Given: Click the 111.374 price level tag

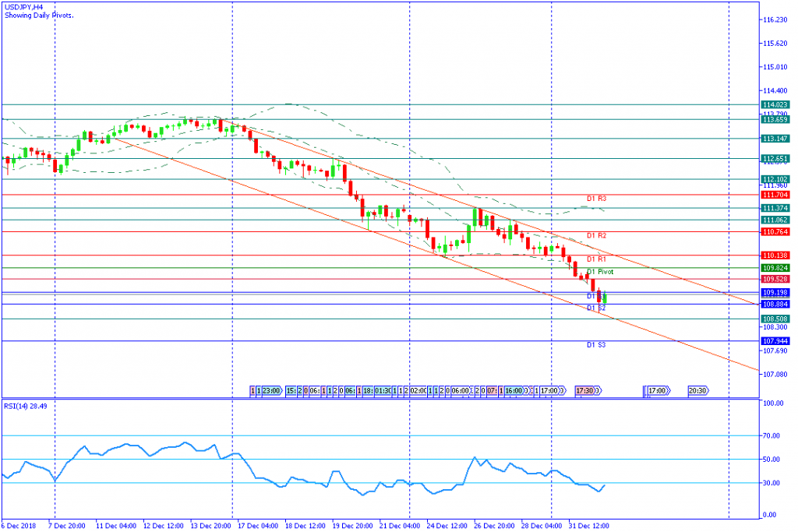Looking at the screenshot, I should (775, 209).
